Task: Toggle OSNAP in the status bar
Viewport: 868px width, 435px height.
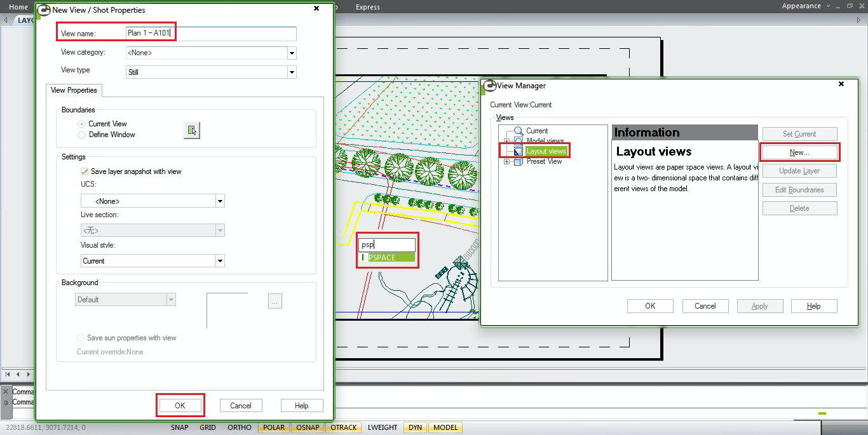Action: (x=308, y=427)
